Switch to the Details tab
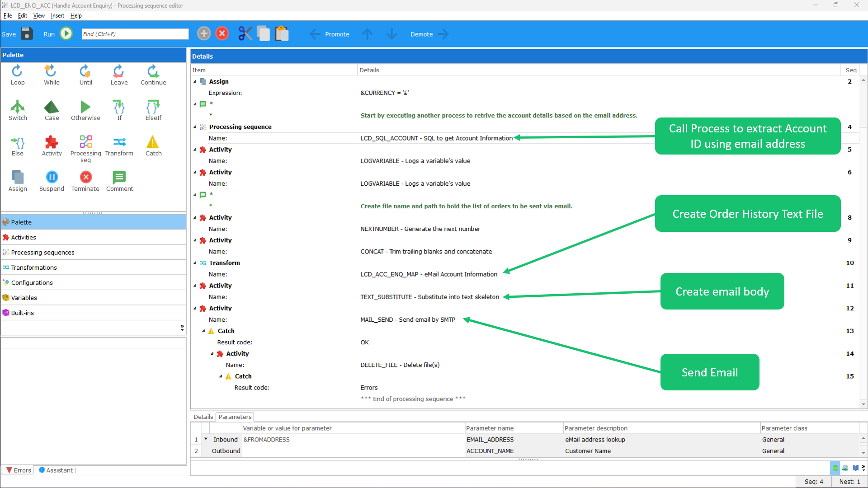The width and height of the screenshot is (868, 488). tap(203, 417)
